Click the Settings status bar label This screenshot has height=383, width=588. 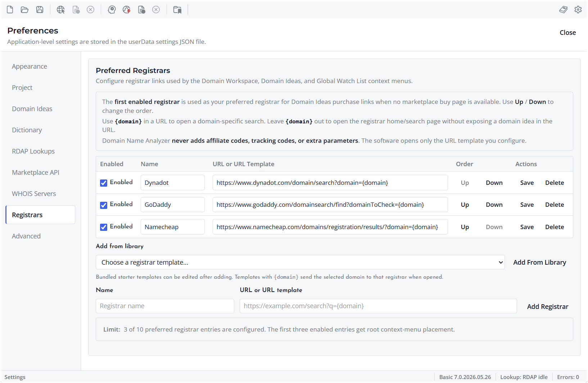[x=15, y=377]
